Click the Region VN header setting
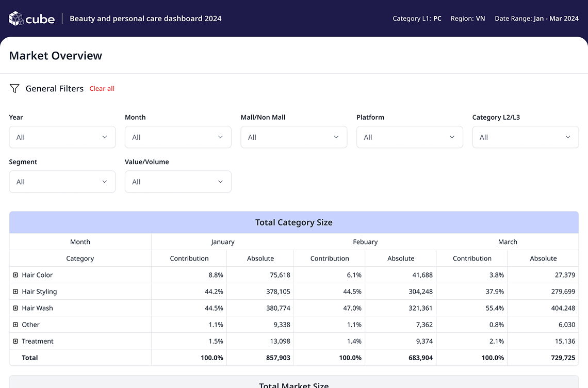Screen dimensions: 588x388 pyautogui.click(x=467, y=19)
